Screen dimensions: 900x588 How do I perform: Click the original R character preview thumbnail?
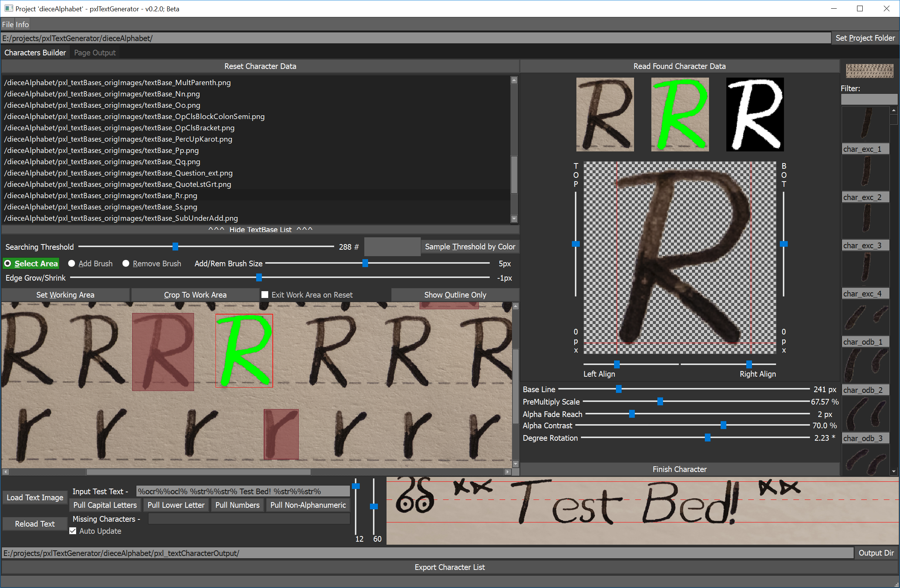pos(605,114)
